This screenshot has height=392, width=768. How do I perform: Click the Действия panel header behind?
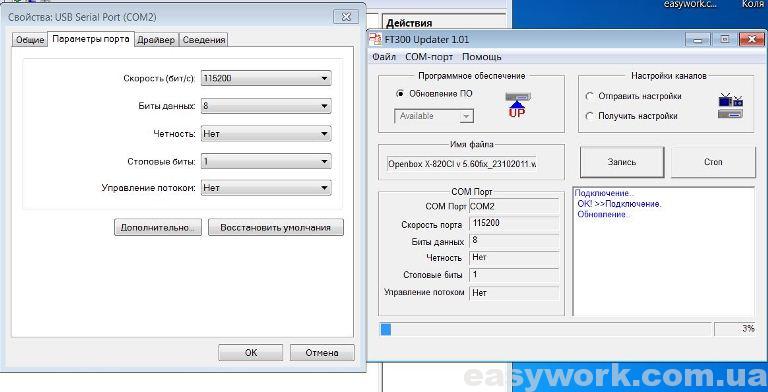[409, 23]
